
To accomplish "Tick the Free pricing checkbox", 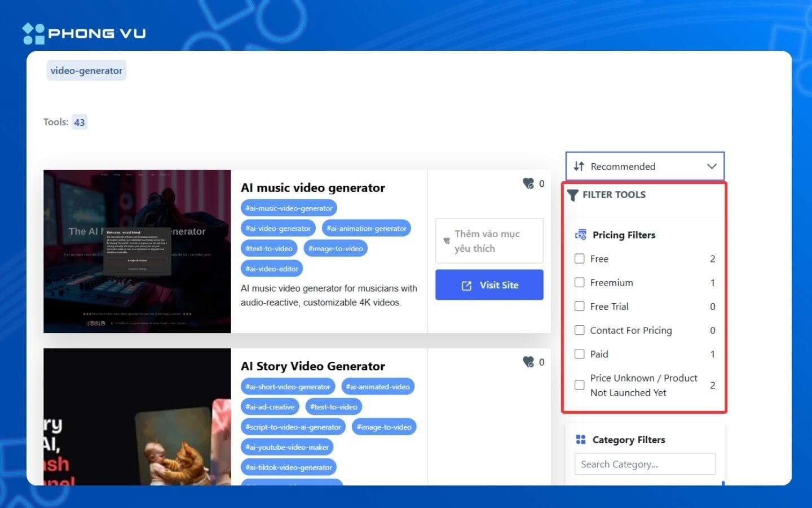I will click(579, 259).
